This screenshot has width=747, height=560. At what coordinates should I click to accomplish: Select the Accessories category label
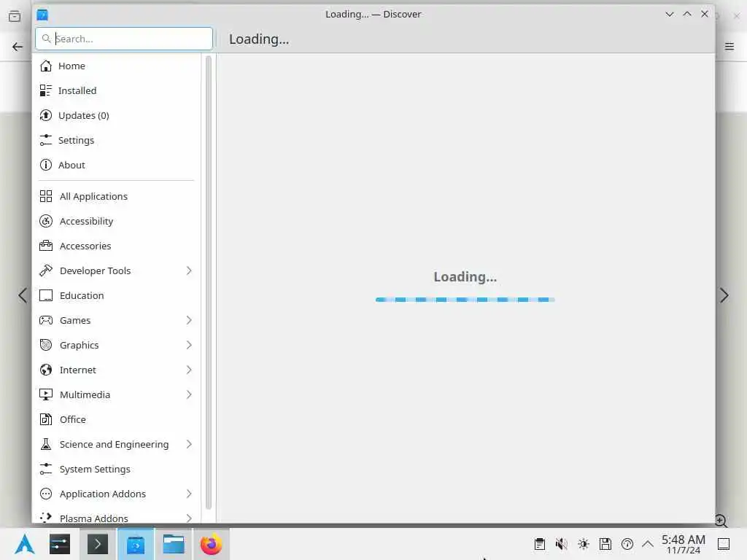(85, 246)
